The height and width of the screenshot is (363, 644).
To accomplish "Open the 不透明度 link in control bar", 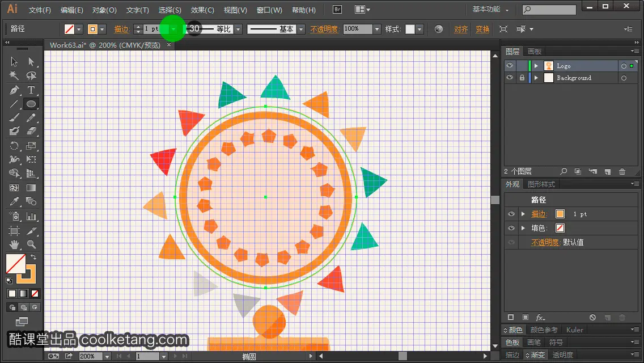I will coord(324,29).
